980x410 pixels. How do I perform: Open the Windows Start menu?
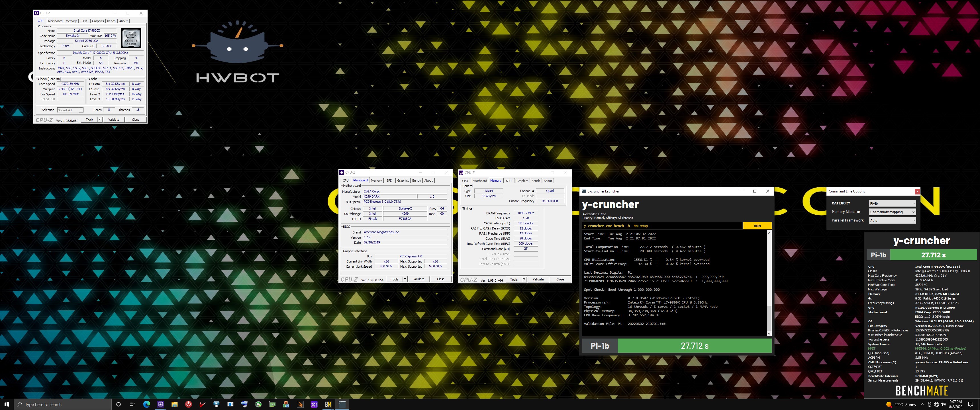click(7, 404)
